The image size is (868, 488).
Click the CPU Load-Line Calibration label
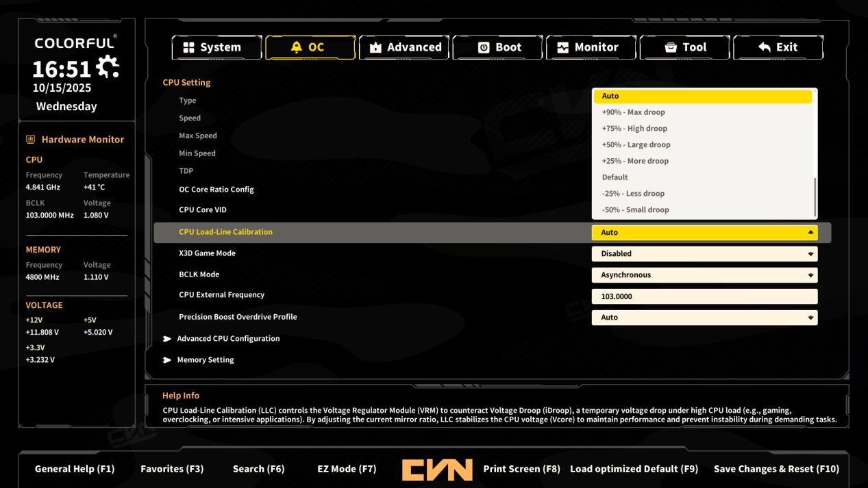(225, 232)
